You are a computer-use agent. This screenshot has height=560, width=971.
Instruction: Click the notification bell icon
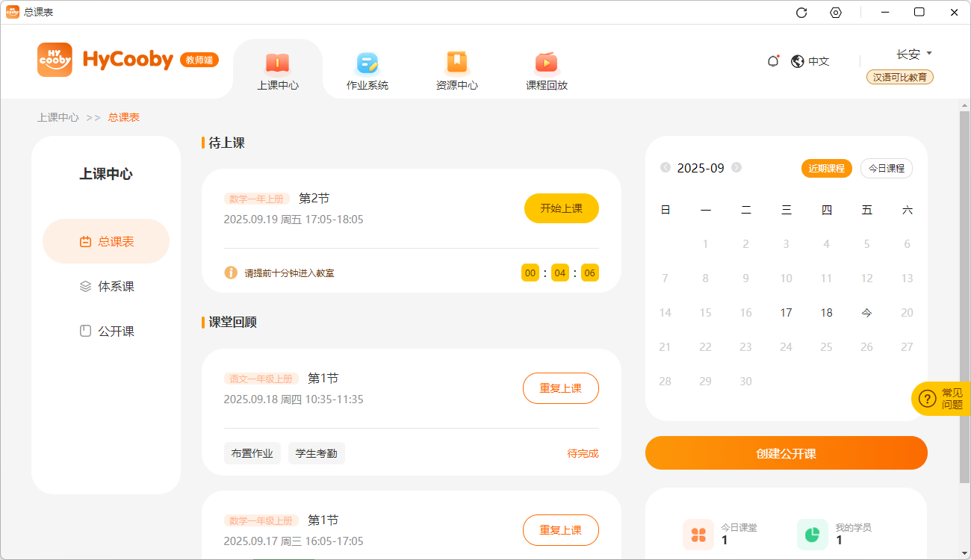pos(773,61)
